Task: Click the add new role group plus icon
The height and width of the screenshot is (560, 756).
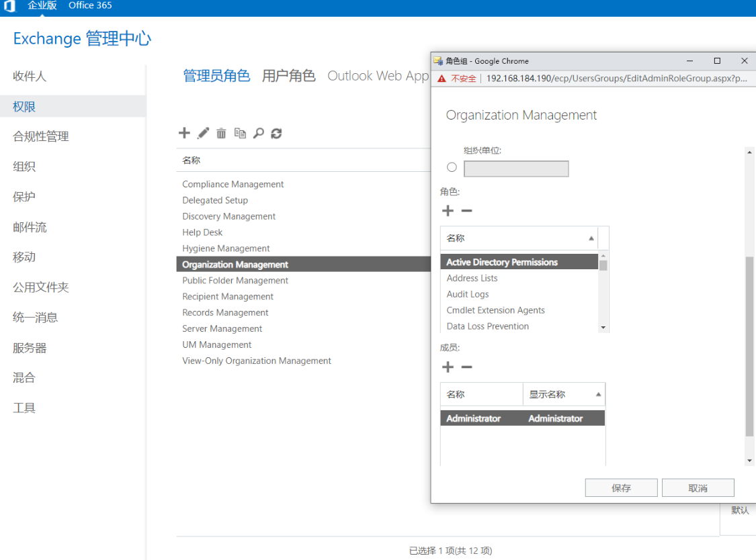Action: click(184, 133)
